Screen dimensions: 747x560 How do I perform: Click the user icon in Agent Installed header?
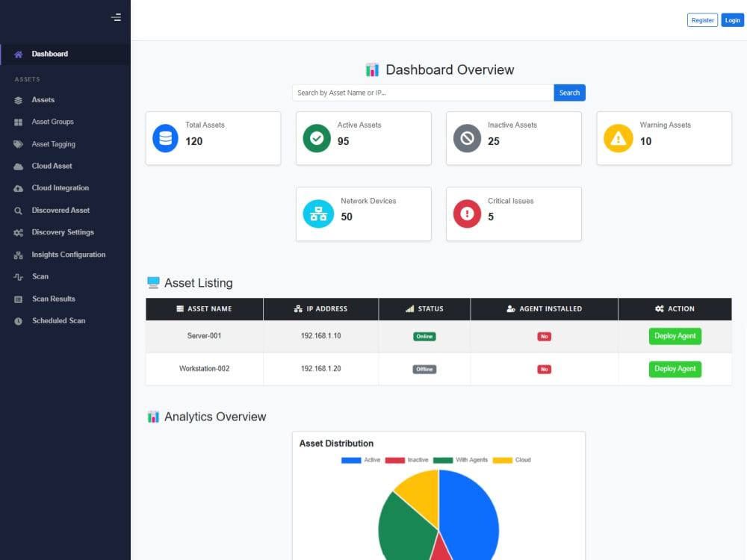[x=511, y=309]
